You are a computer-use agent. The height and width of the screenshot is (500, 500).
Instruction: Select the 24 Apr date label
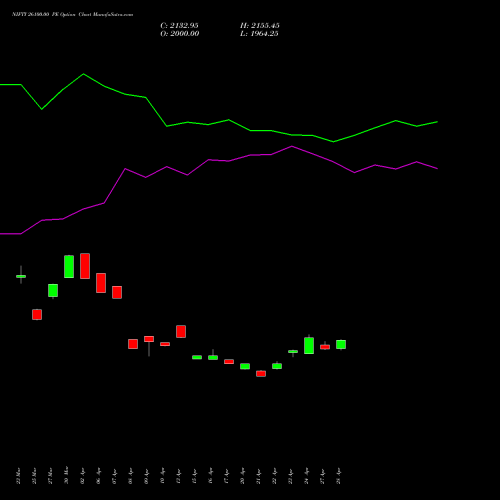point(306,476)
